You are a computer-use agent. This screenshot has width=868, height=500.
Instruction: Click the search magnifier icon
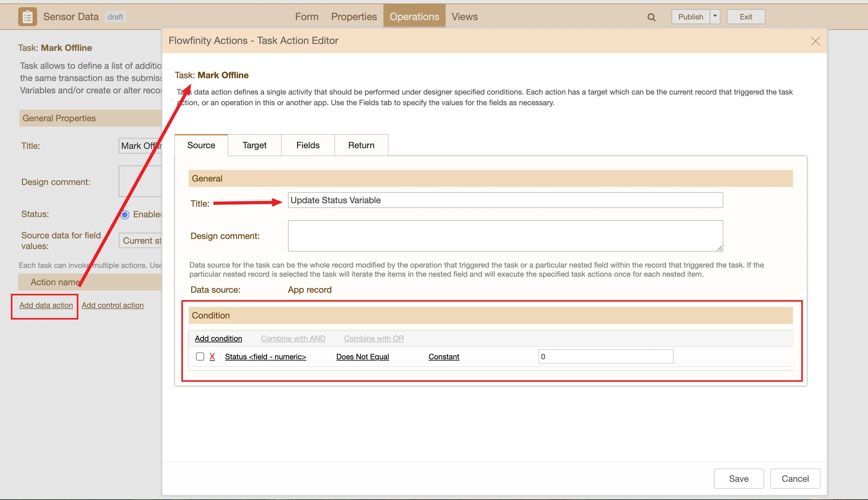[x=651, y=17]
